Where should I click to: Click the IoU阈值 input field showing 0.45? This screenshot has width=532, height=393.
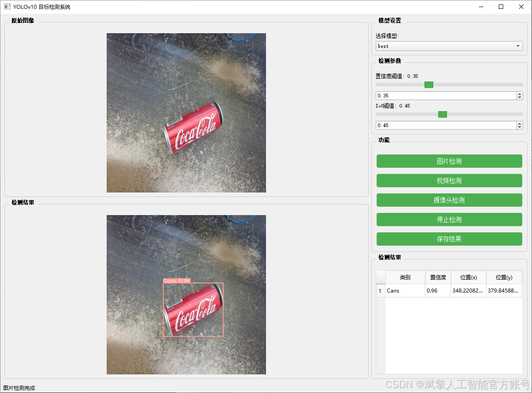446,125
